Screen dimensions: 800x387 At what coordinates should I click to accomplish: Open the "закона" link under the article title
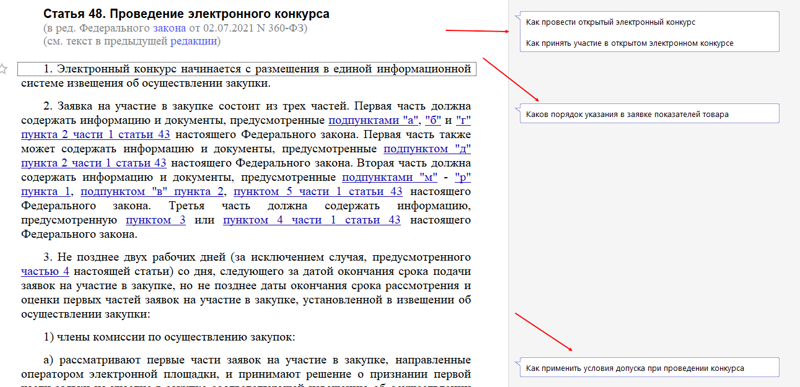coord(169,28)
